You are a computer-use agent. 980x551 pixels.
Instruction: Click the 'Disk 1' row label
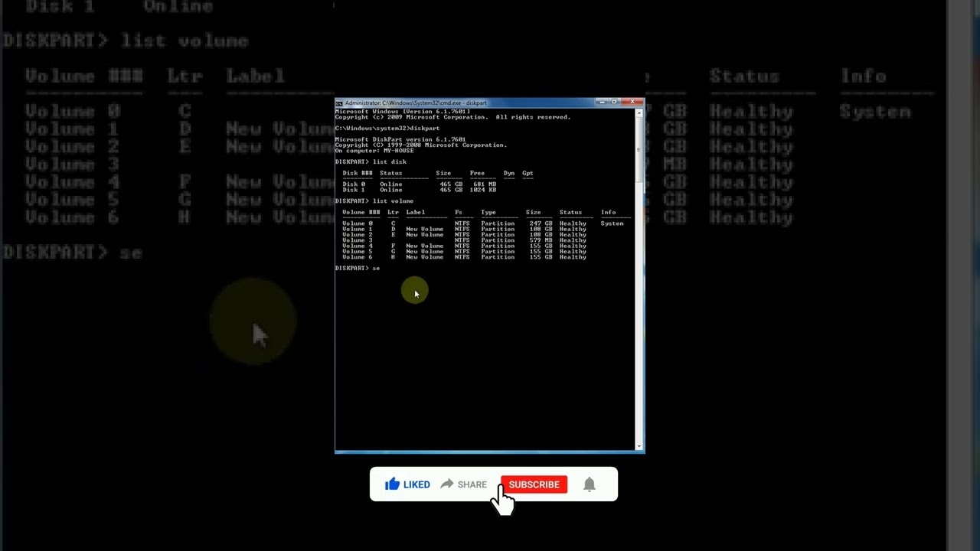coord(354,190)
